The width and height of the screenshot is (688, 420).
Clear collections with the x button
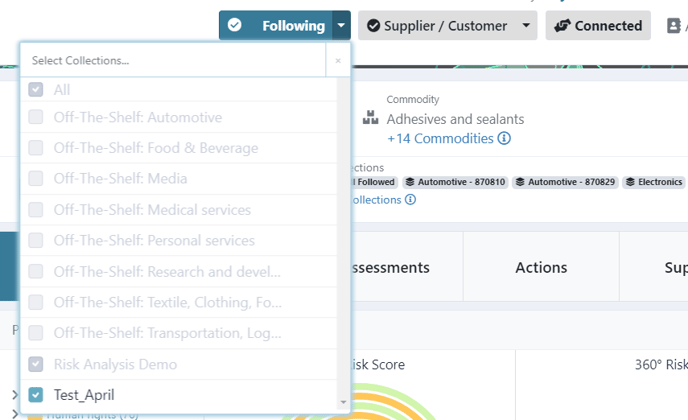[x=338, y=61]
